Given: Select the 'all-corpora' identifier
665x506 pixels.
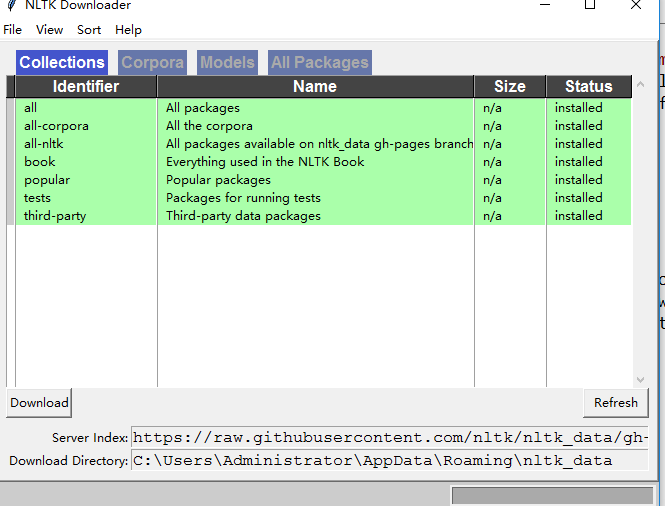Looking at the screenshot, I should [x=56, y=126].
